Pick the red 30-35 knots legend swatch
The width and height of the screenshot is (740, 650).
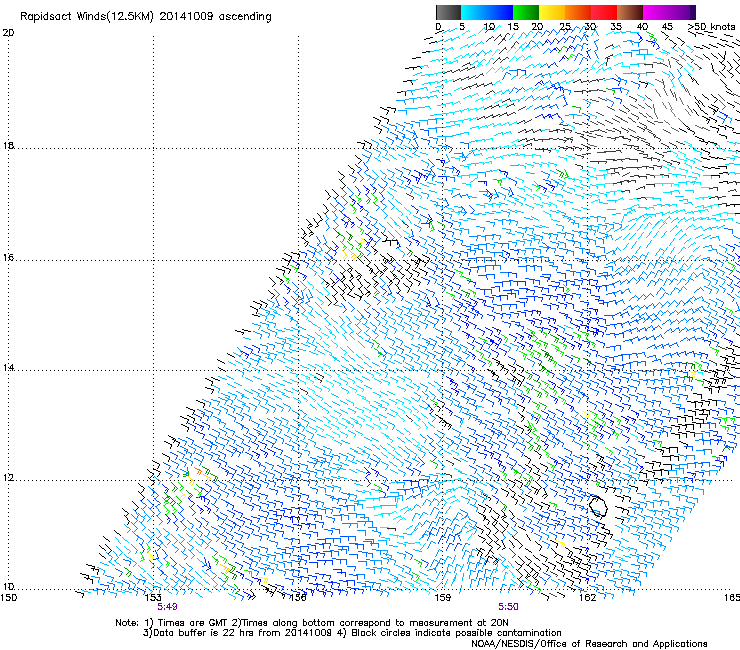(x=604, y=12)
